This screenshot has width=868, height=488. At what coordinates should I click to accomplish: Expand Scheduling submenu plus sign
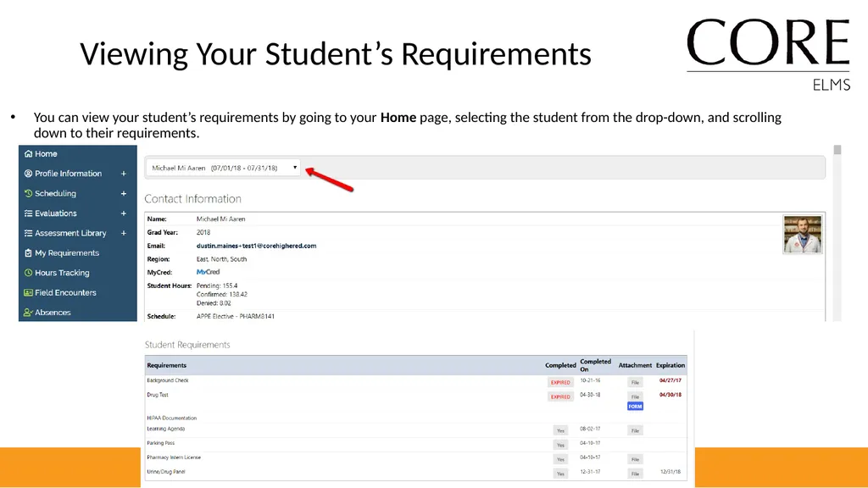click(124, 194)
